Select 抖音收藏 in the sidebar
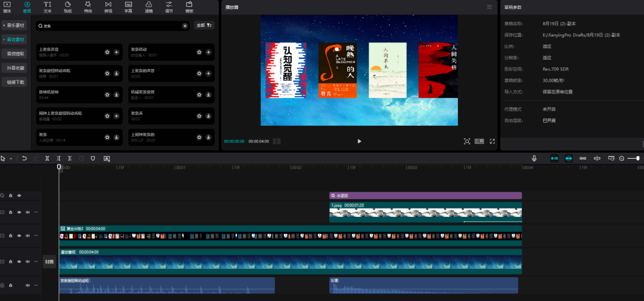Image resolution: width=644 pixels, height=301 pixels. (14, 68)
